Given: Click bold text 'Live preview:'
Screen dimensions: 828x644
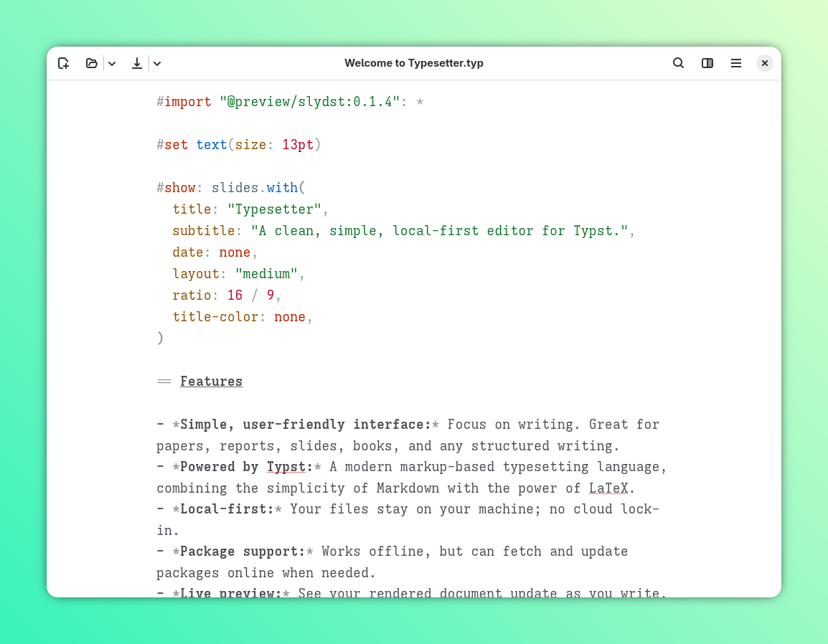Looking at the screenshot, I should coord(231,593).
